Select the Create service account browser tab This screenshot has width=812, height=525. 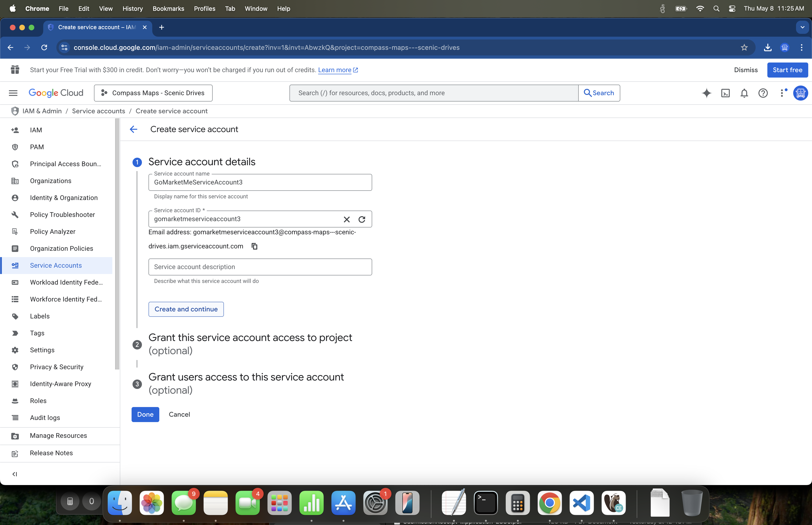97,27
